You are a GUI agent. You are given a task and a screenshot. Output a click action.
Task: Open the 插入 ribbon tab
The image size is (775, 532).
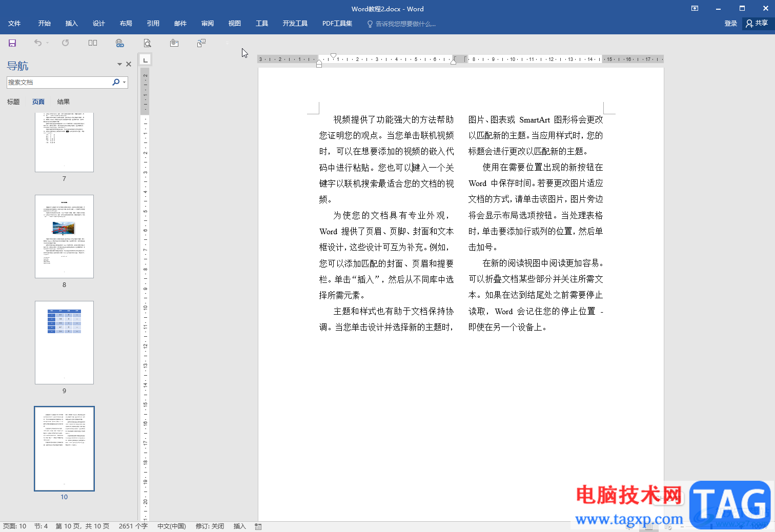pyautogui.click(x=72, y=24)
